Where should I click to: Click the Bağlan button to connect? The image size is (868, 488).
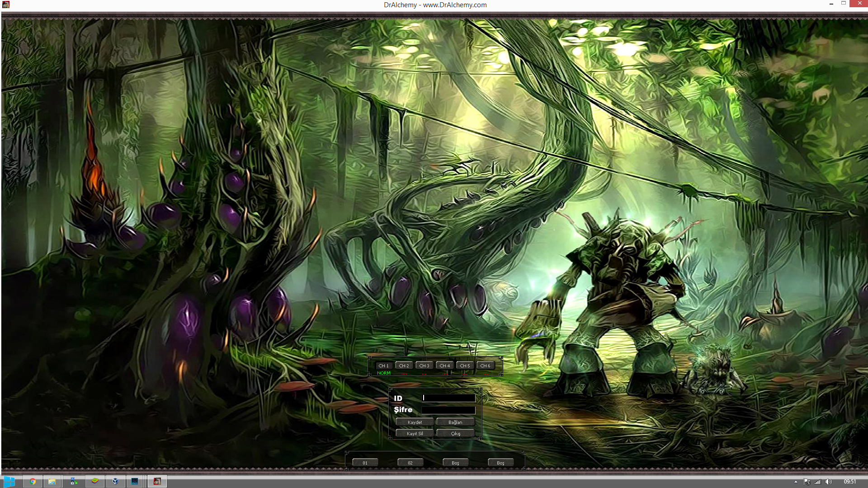(455, 422)
